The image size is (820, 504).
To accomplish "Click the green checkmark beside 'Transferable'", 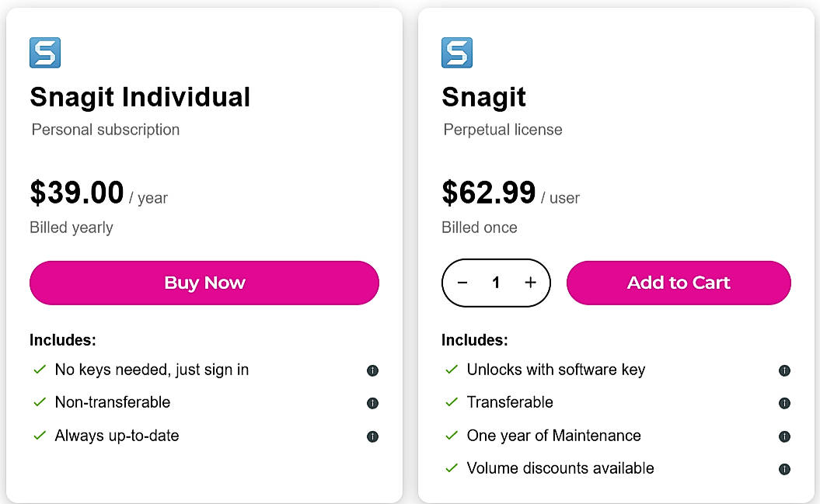I will click(x=451, y=402).
